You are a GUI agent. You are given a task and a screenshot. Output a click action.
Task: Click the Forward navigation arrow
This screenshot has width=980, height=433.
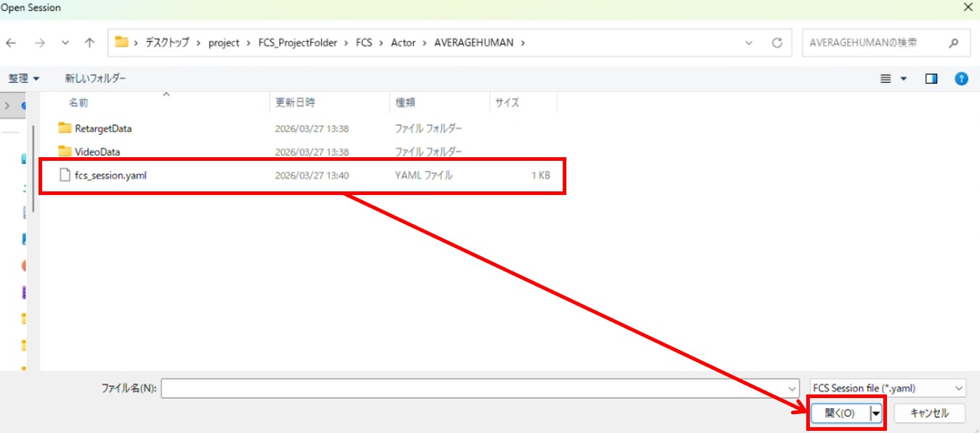39,43
